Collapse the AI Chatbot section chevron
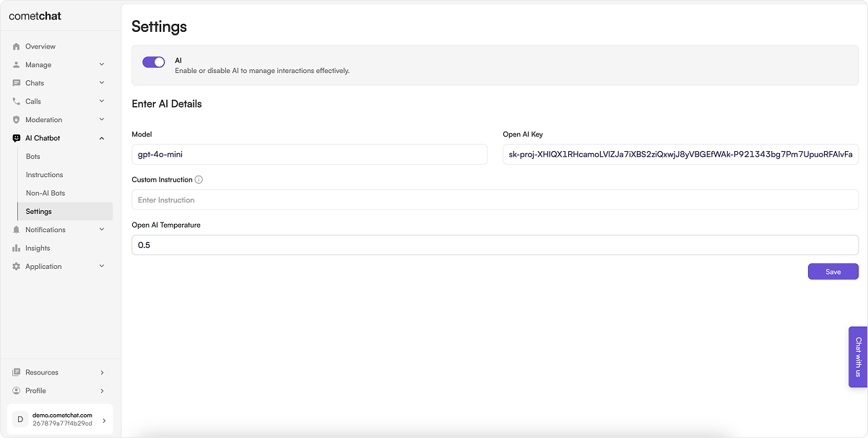This screenshot has width=868, height=438. point(102,138)
